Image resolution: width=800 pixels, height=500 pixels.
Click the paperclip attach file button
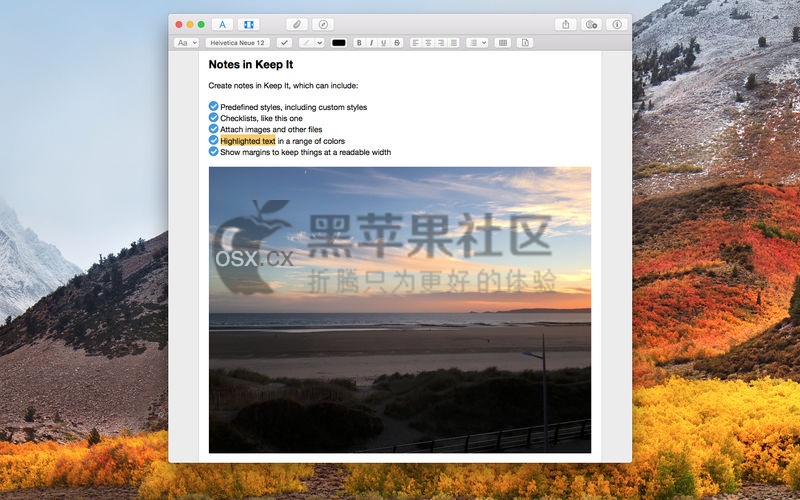click(x=296, y=24)
